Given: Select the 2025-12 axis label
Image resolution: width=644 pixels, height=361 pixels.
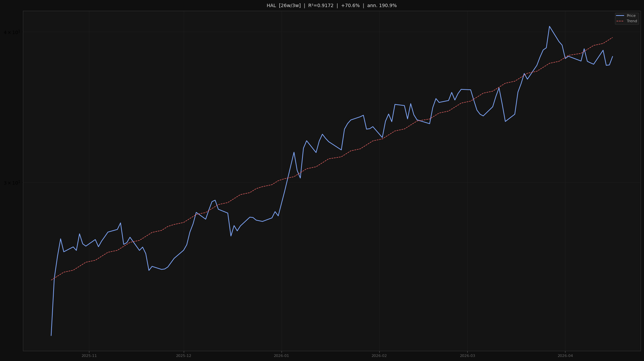Looking at the screenshot, I should click(183, 355).
